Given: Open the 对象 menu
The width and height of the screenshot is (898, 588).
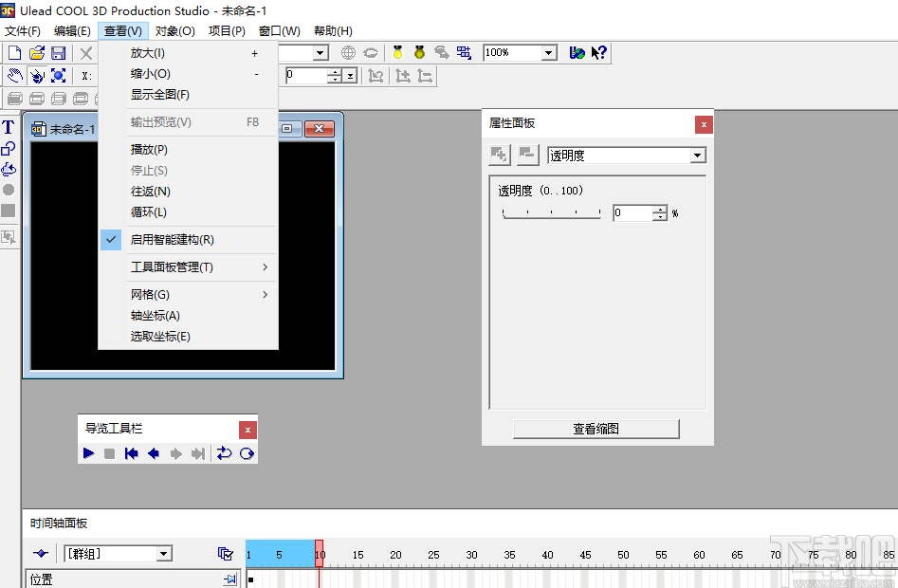Looking at the screenshot, I should (x=174, y=30).
